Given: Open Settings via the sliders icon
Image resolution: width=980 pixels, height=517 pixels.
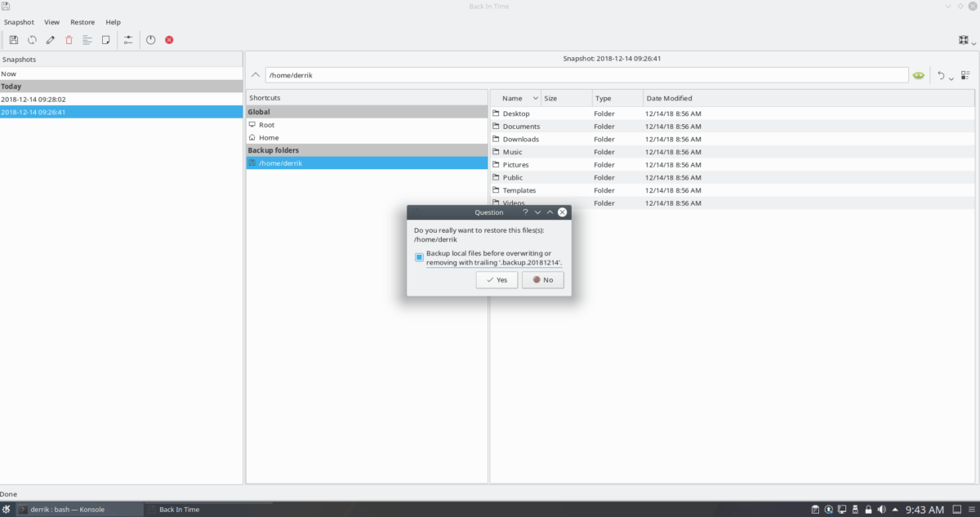Looking at the screenshot, I should click(128, 39).
